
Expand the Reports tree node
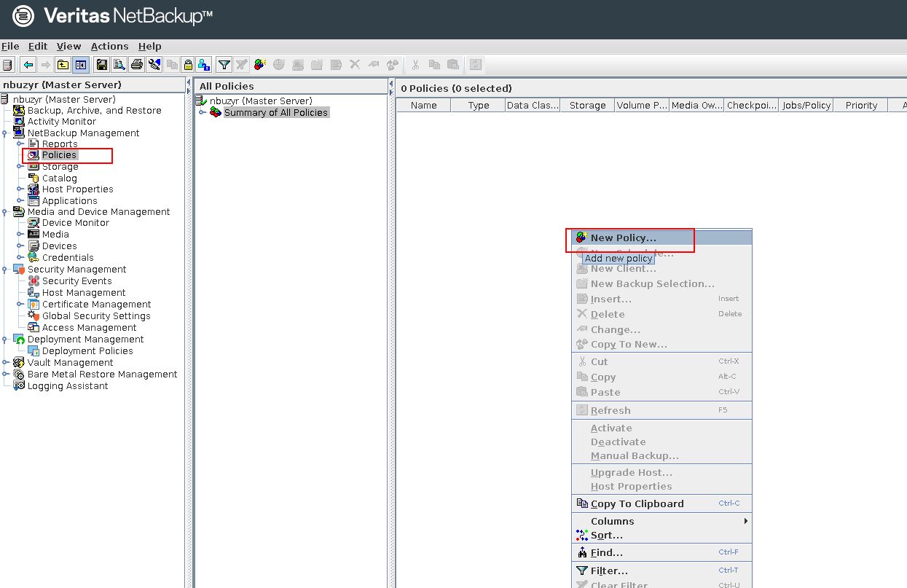pos(20,144)
